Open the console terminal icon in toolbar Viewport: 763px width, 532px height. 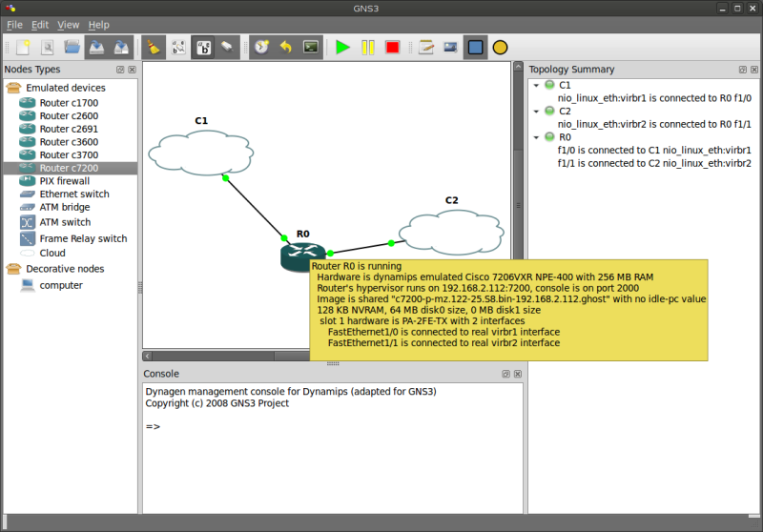click(x=310, y=47)
